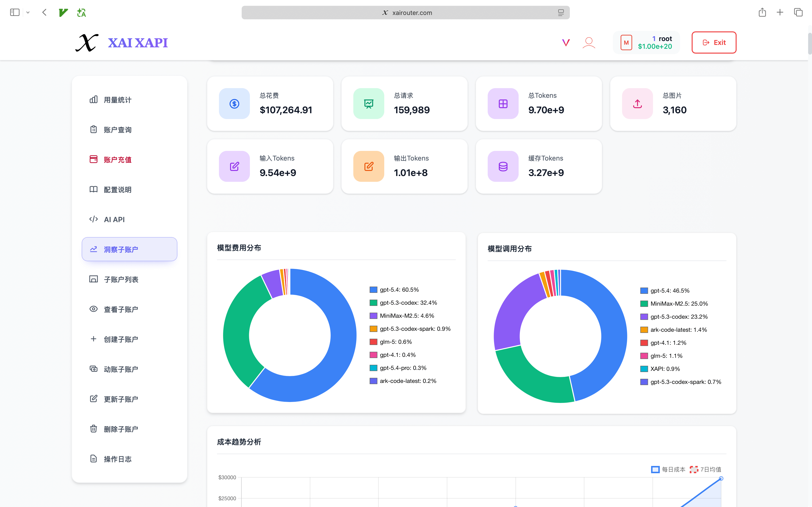Click the red Exit button
Image resolution: width=812 pixels, height=507 pixels.
click(714, 42)
